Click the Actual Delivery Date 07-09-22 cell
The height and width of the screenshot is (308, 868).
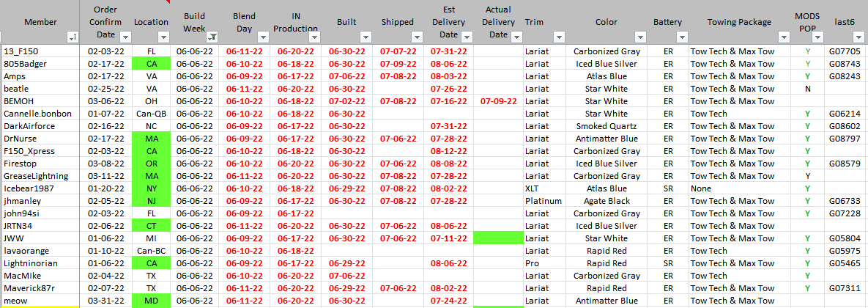coord(497,101)
